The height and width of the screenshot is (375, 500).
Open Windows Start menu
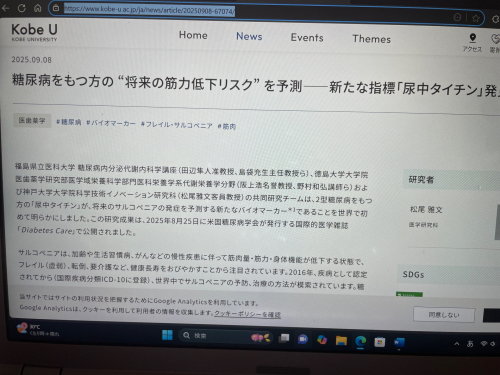click(167, 334)
